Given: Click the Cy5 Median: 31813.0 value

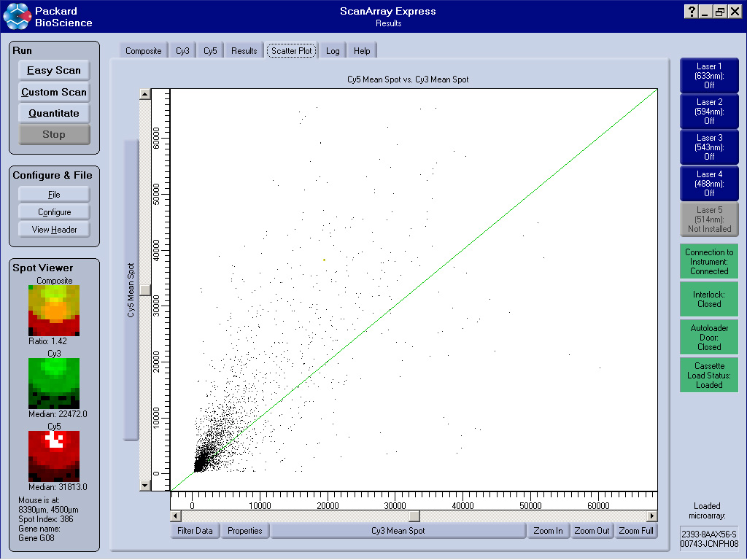Looking at the screenshot, I should coord(58,486).
